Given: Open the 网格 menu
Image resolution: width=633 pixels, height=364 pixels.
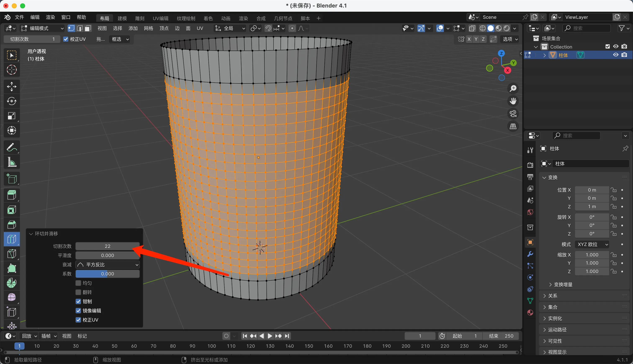Looking at the screenshot, I should pos(148,28).
